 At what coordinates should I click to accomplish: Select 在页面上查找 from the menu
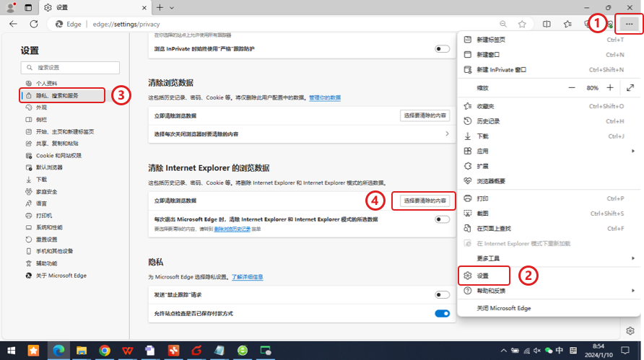(549, 229)
